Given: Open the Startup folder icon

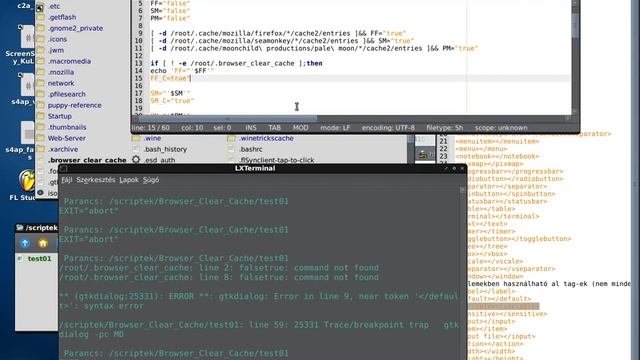Looking at the screenshot, I should click(x=40, y=117).
